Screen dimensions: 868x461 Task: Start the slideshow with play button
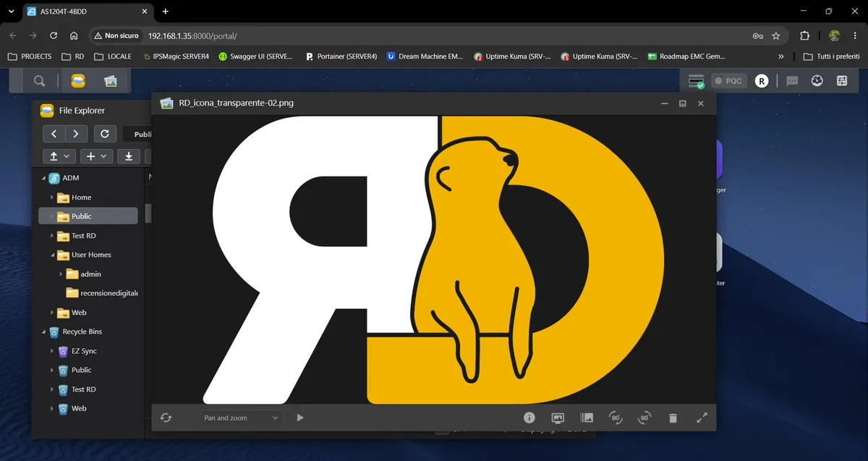point(300,418)
